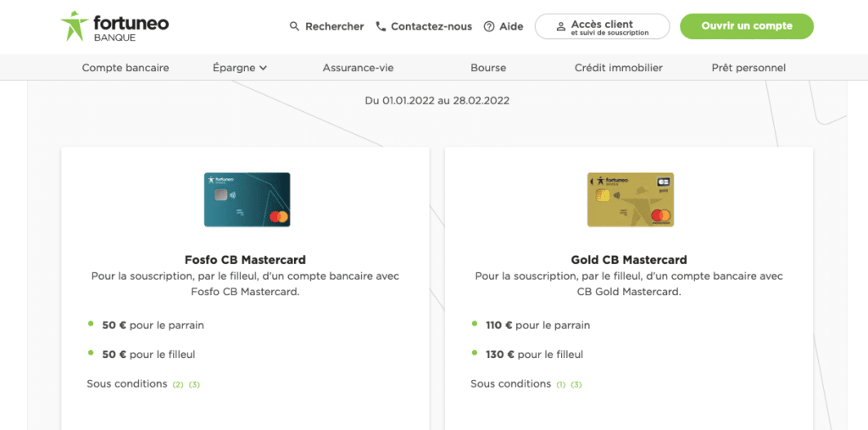Click 'Sous conditions' in Fosfo card
Viewport: 868px width, 430px height.
pyautogui.click(x=127, y=383)
